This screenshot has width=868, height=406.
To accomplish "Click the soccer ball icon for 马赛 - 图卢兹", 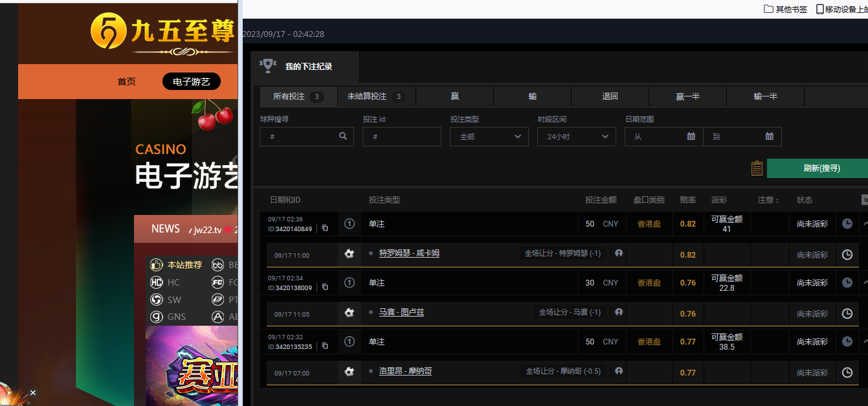I will click(350, 313).
